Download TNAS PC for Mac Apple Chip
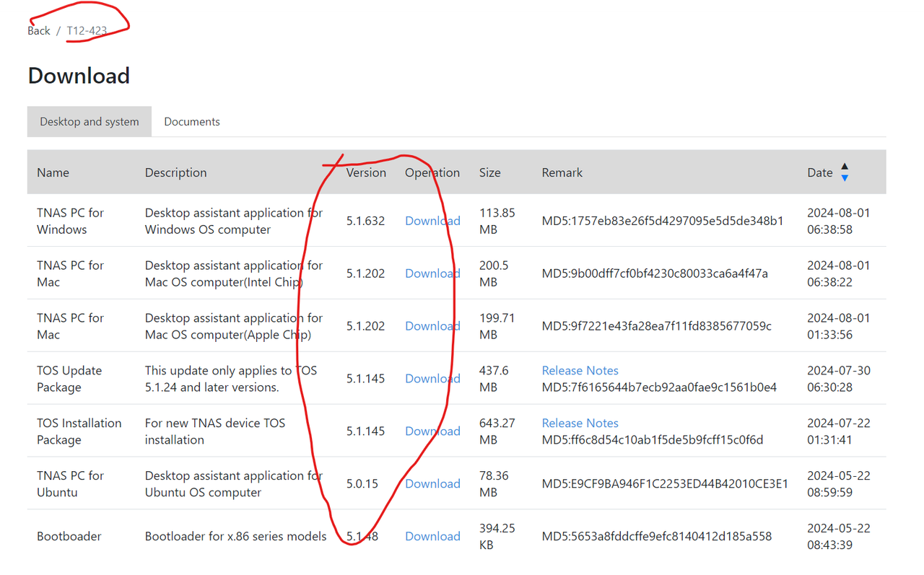The height and width of the screenshot is (575, 924). pos(432,326)
